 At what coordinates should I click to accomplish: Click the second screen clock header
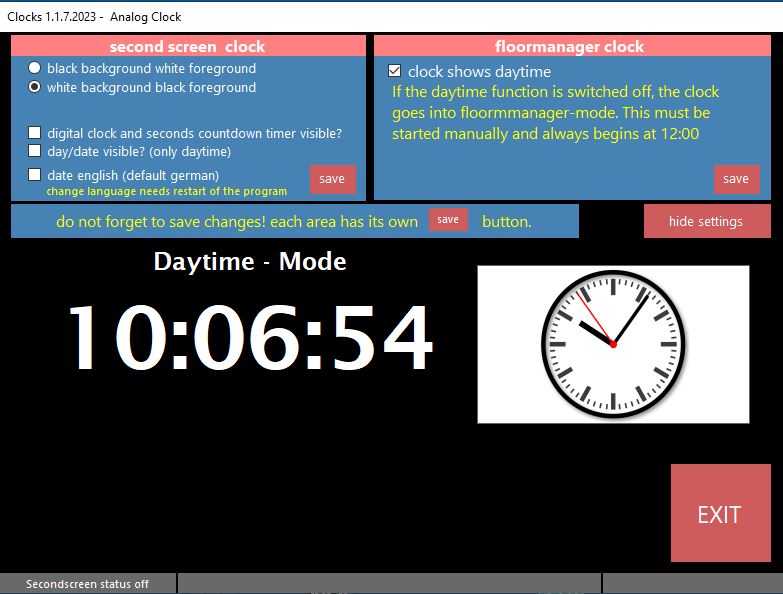(x=188, y=46)
